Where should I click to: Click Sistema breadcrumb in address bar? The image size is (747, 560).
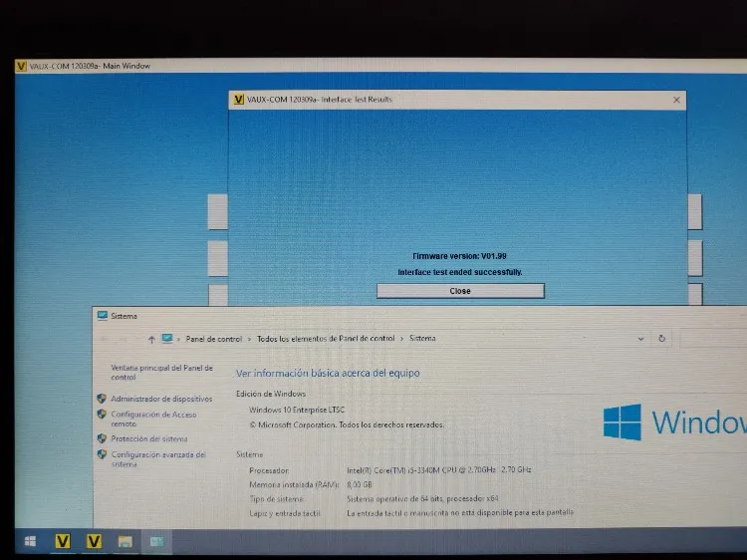pos(422,338)
